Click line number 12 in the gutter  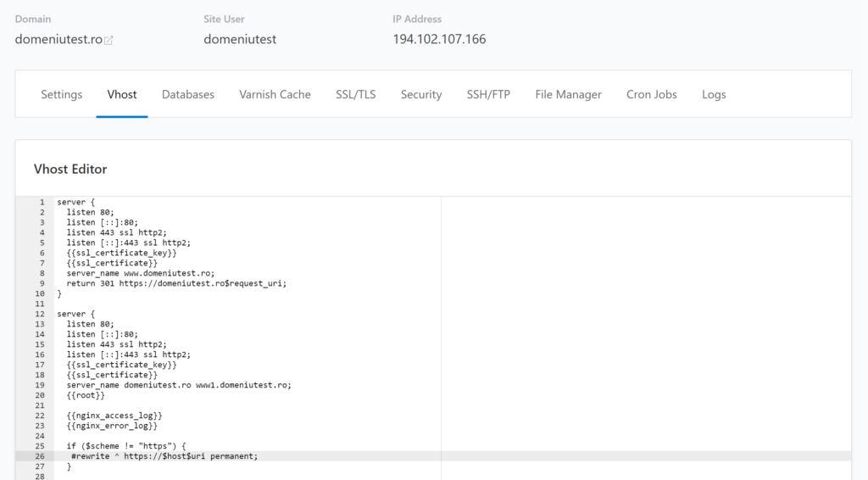click(40, 314)
